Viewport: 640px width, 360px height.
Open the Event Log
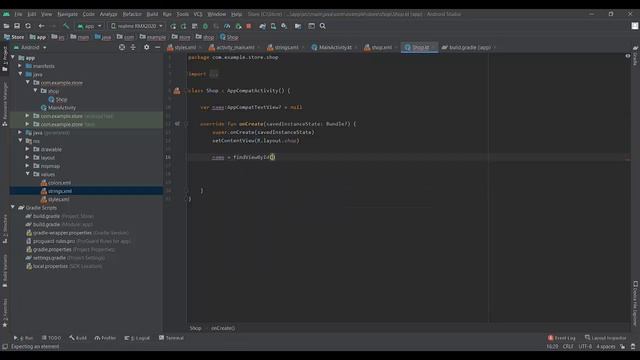562,338
